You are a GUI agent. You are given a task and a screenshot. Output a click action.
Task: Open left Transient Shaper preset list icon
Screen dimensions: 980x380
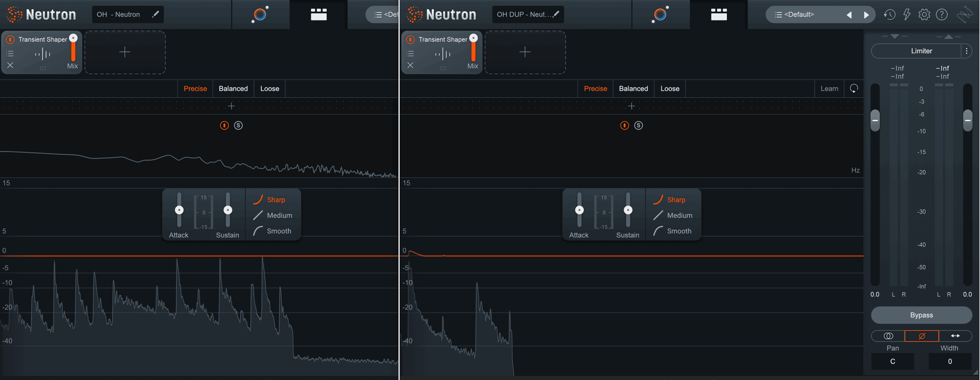click(x=10, y=54)
